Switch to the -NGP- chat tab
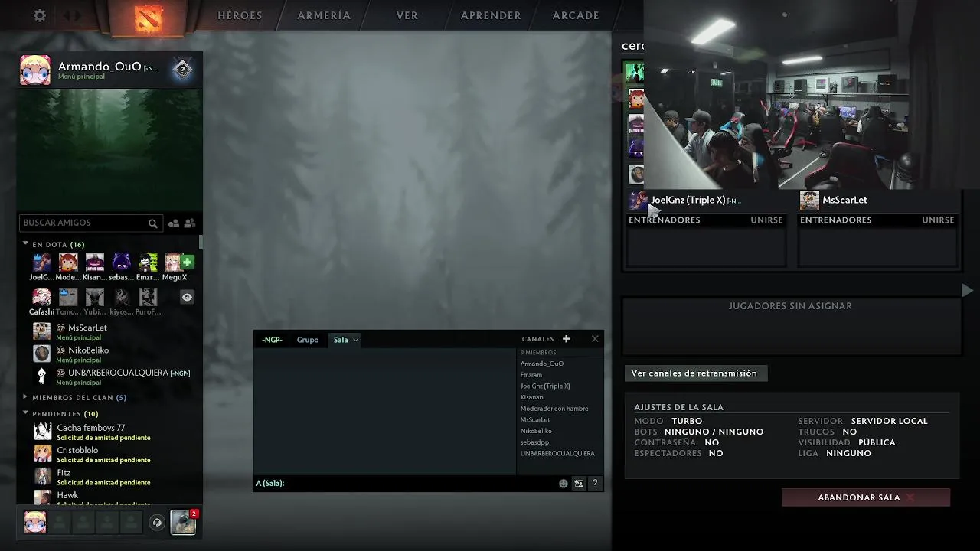Screen dimensions: 980x551 (272, 340)
